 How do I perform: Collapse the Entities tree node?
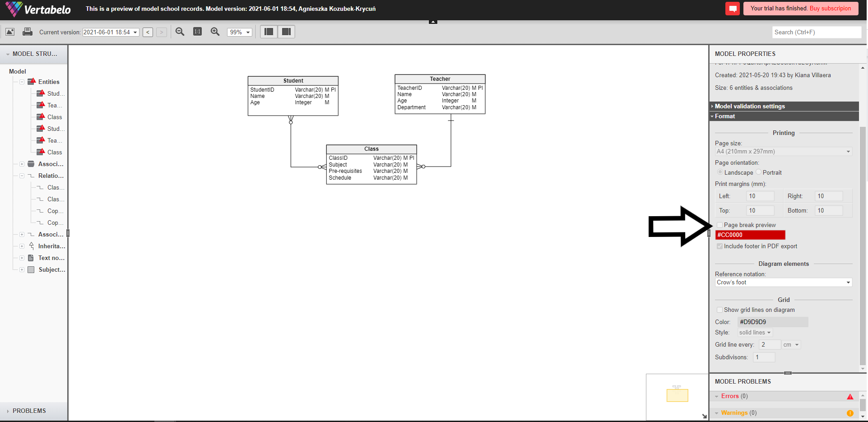point(22,82)
